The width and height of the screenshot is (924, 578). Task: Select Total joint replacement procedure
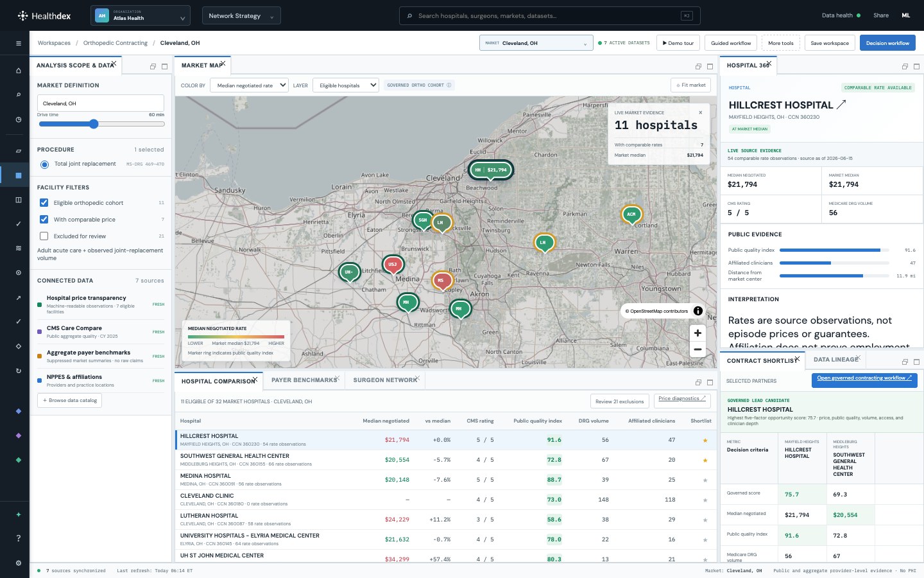coord(44,164)
